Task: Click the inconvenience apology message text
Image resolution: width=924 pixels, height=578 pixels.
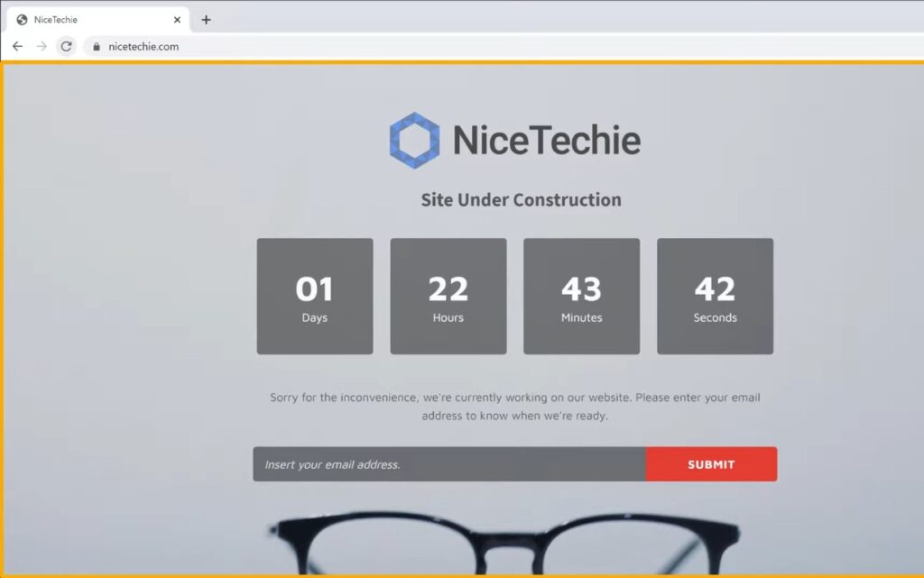Action: coord(515,406)
